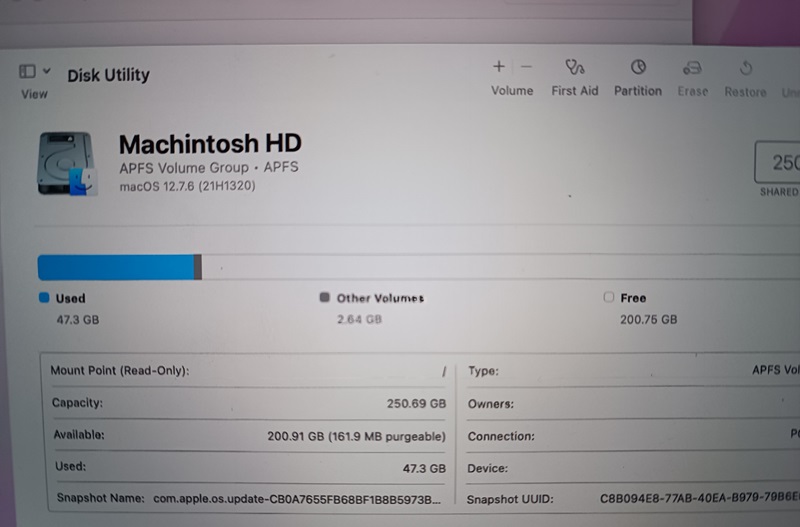The image size is (800, 527).
Task: Click macOS 12.7.6 (21H1320) version text
Action: pos(187,186)
